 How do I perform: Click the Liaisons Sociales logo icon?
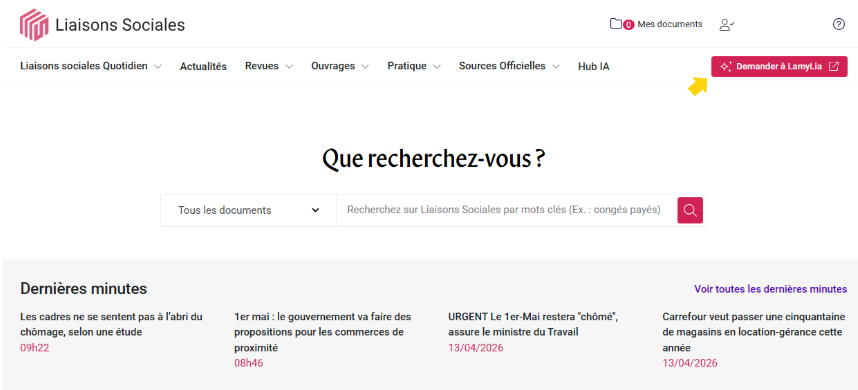coord(34,25)
